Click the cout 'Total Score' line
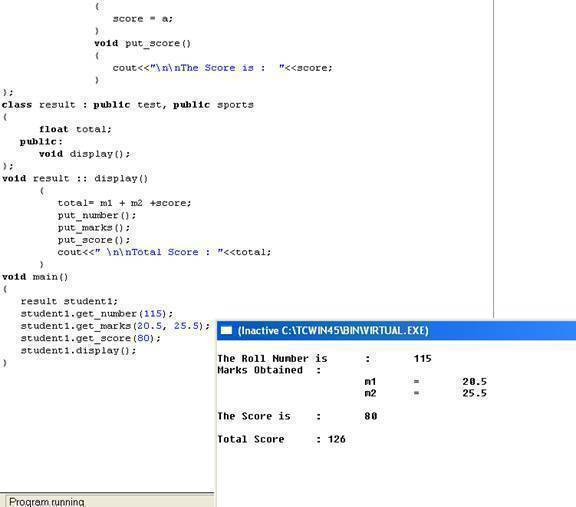576x507 pixels. point(164,252)
